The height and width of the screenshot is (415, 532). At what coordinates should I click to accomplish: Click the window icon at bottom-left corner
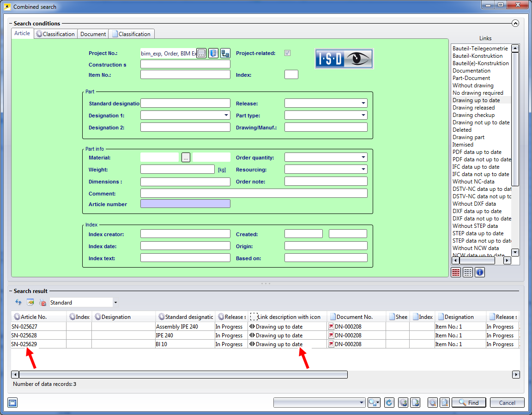[x=12, y=403]
